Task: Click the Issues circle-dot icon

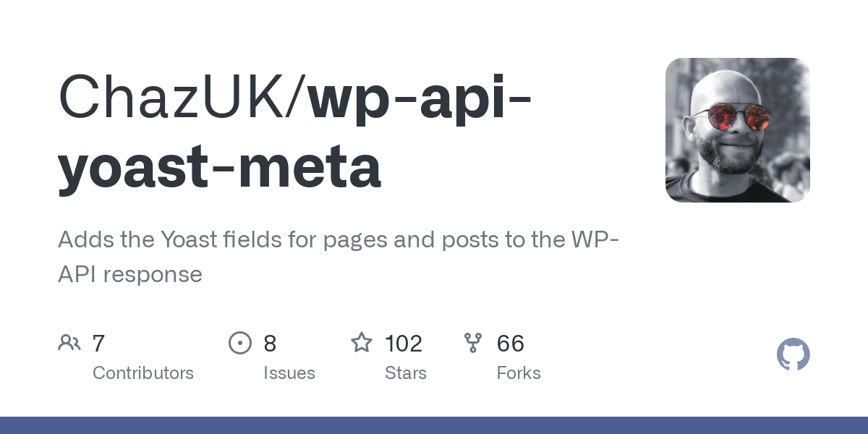Action: pos(239,342)
